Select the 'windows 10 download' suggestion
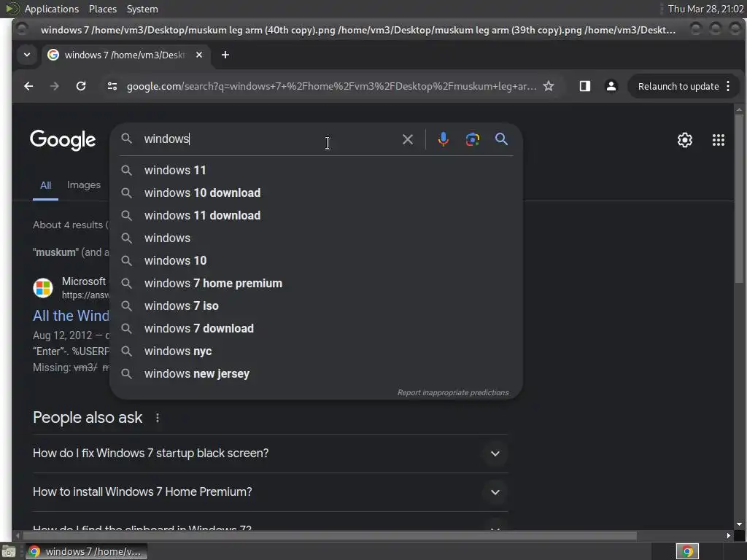The width and height of the screenshot is (747, 560). tap(317, 192)
